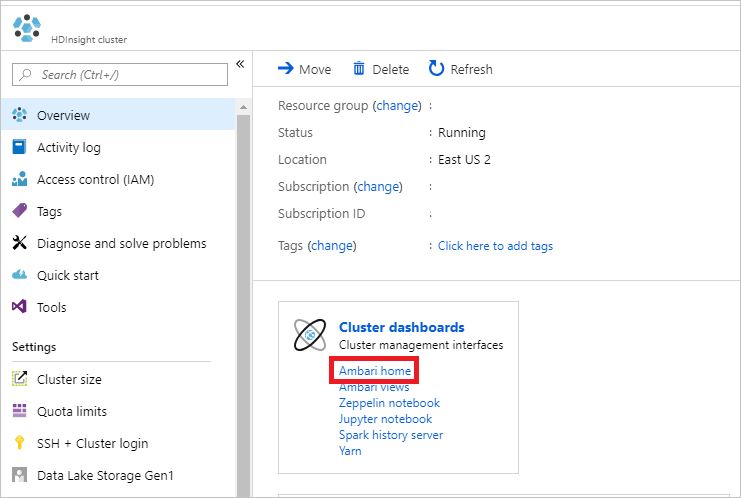This screenshot has width=741, height=498.
Task: Open Spark history server link
Action: point(391,435)
